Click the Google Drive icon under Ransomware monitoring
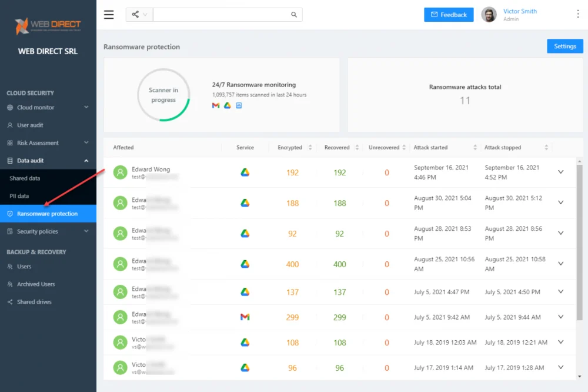Screen dimensions: 588x392 pyautogui.click(x=227, y=105)
